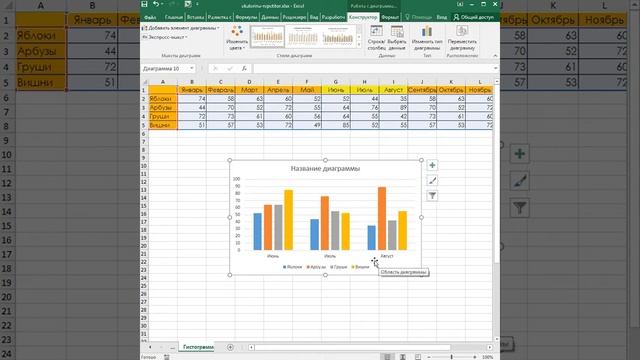Select the Вишни legend entry in chart

coord(360,267)
